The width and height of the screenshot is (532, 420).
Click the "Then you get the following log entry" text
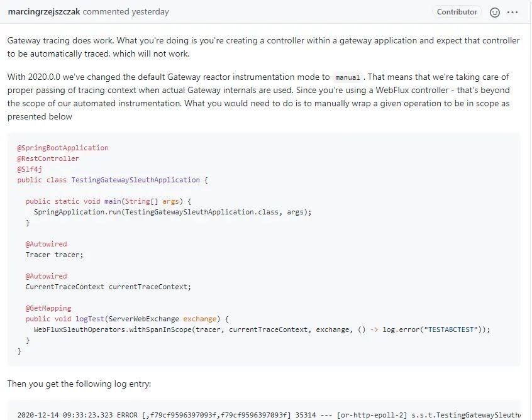click(x=79, y=384)
